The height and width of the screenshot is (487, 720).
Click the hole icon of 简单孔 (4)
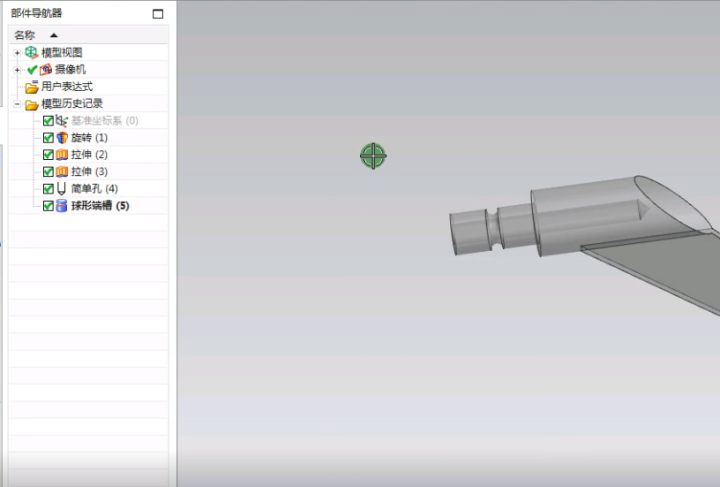click(x=61, y=189)
